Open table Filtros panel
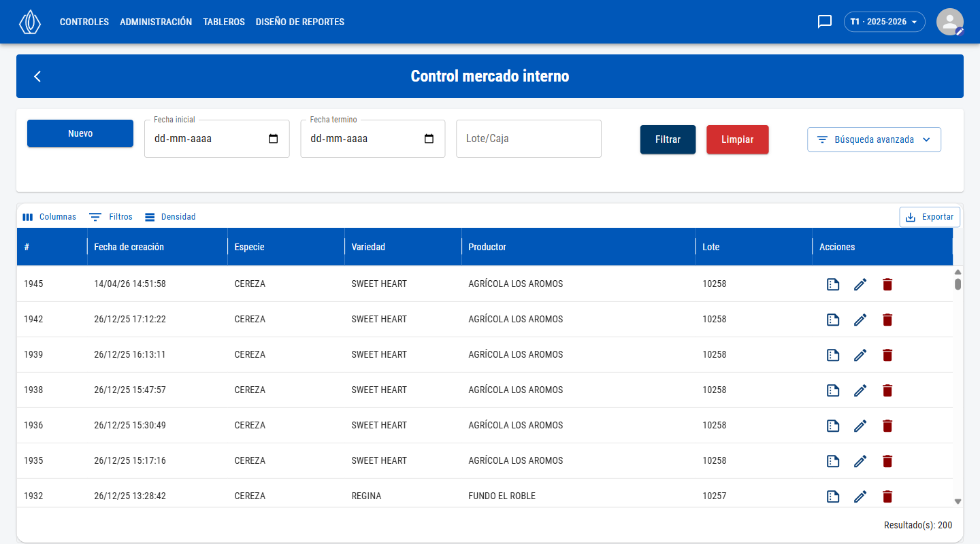 pyautogui.click(x=111, y=217)
